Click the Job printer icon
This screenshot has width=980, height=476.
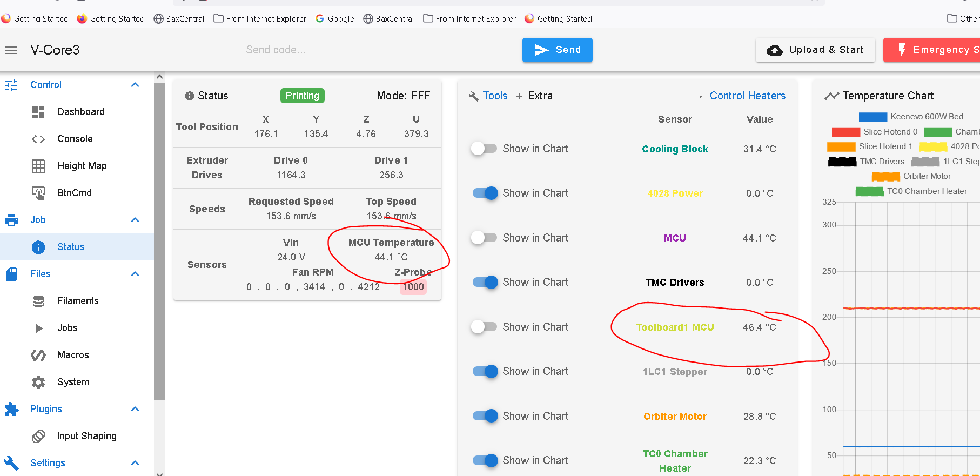click(11, 220)
